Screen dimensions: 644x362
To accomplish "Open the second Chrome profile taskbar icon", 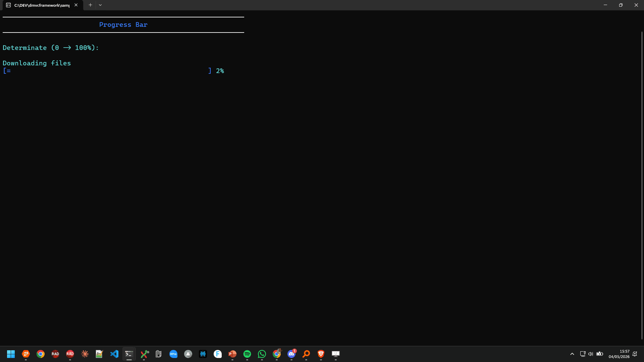I will click(277, 354).
